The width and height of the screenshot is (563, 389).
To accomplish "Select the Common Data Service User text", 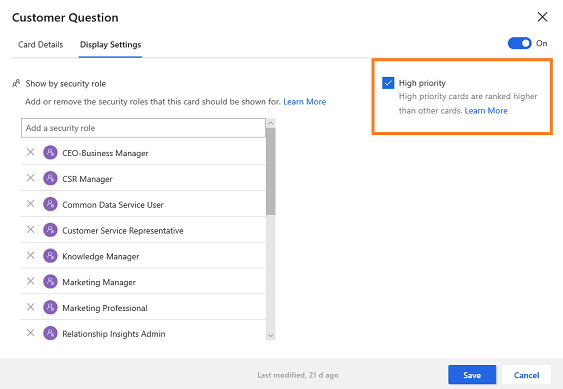I will point(113,205).
